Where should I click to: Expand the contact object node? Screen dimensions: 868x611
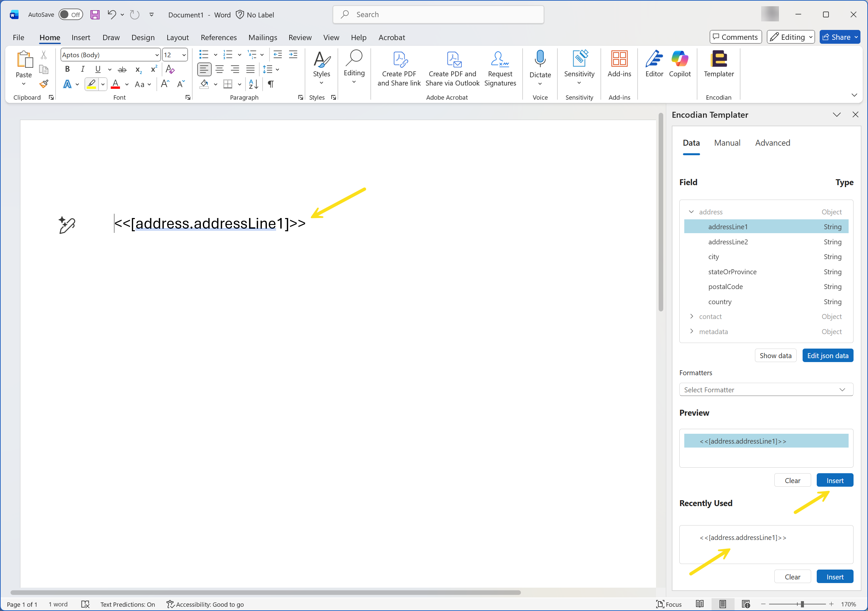691,316
